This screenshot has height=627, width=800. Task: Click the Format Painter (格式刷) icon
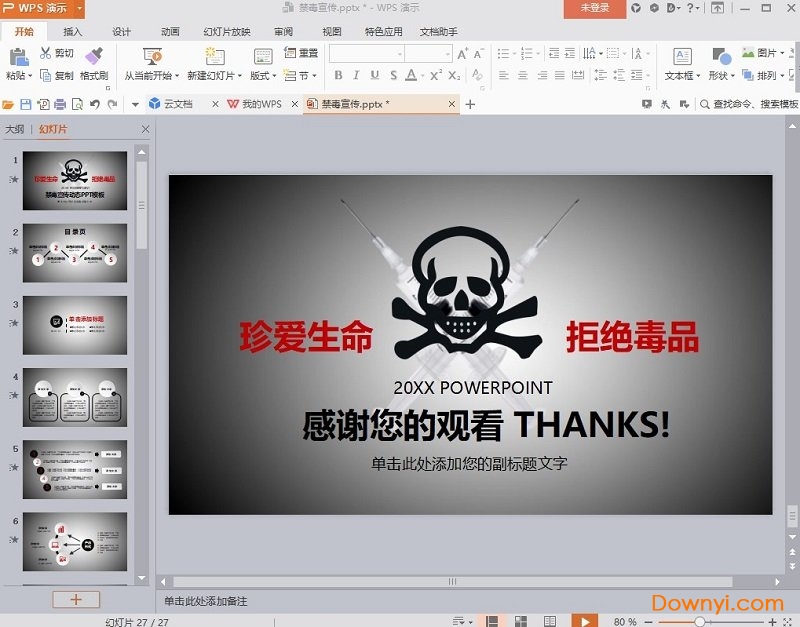[x=94, y=56]
